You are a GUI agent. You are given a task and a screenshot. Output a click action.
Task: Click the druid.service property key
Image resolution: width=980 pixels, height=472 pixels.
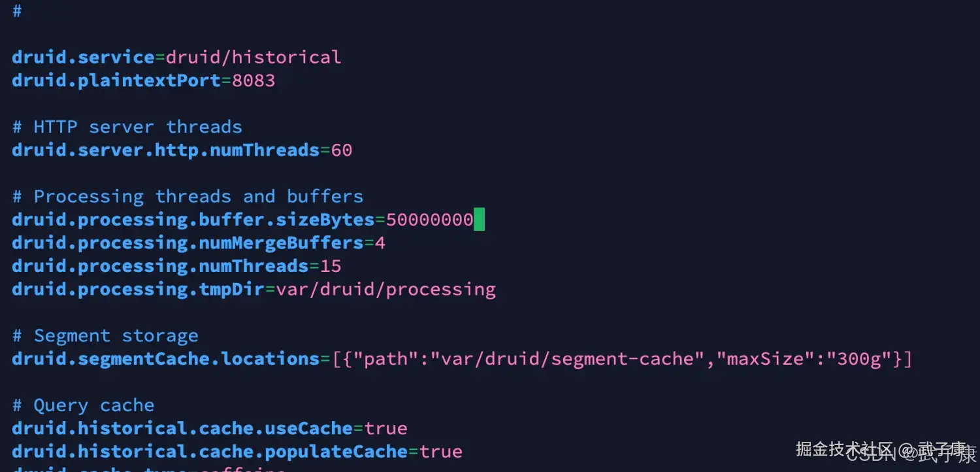83,57
